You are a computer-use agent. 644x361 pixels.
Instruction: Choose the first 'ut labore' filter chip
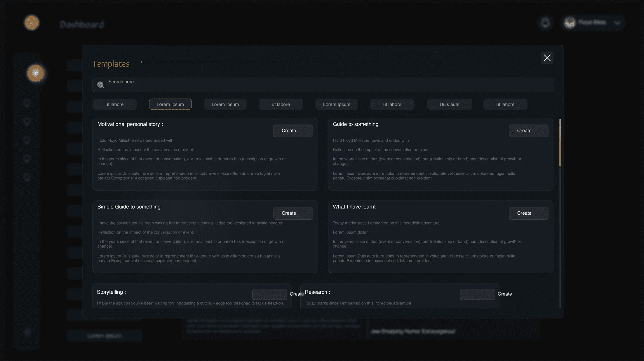(x=114, y=104)
